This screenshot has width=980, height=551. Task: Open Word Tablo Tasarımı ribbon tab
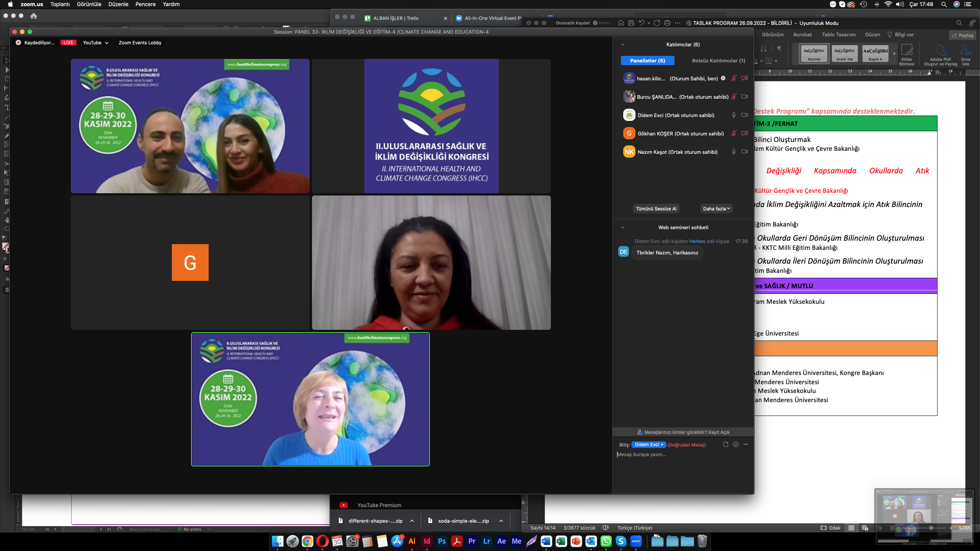839,35
